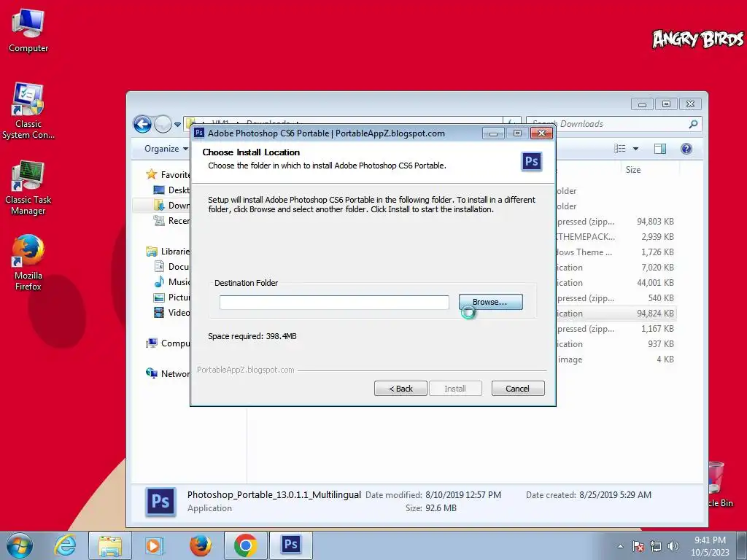Image resolution: width=747 pixels, height=560 pixels.
Task: Select the file row sized 94,803 KB
Action: (x=616, y=222)
